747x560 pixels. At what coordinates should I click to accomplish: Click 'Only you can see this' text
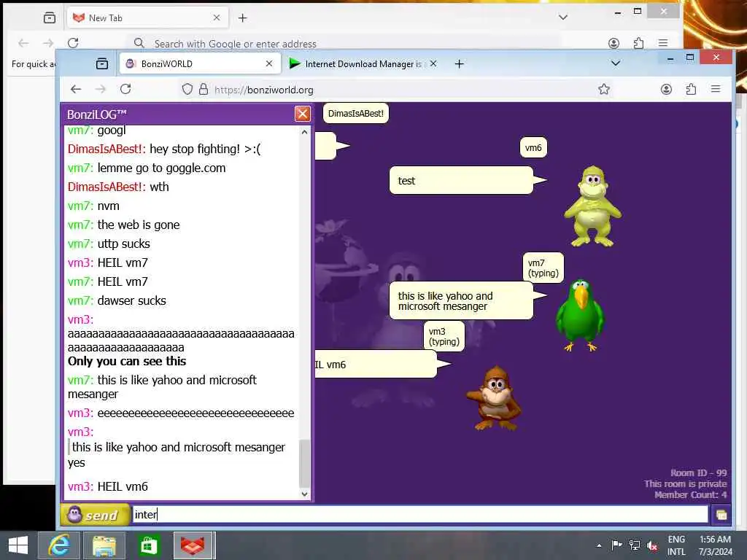(x=127, y=362)
